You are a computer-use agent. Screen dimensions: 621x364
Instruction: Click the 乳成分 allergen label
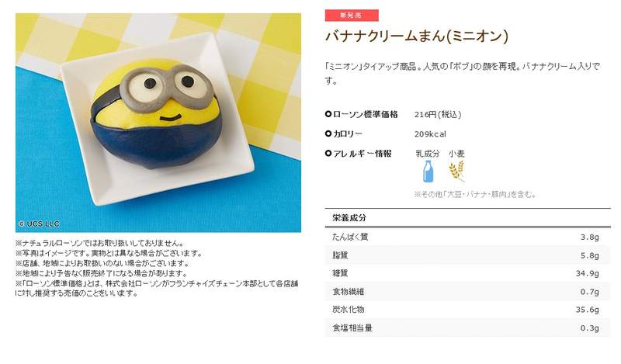(428, 154)
